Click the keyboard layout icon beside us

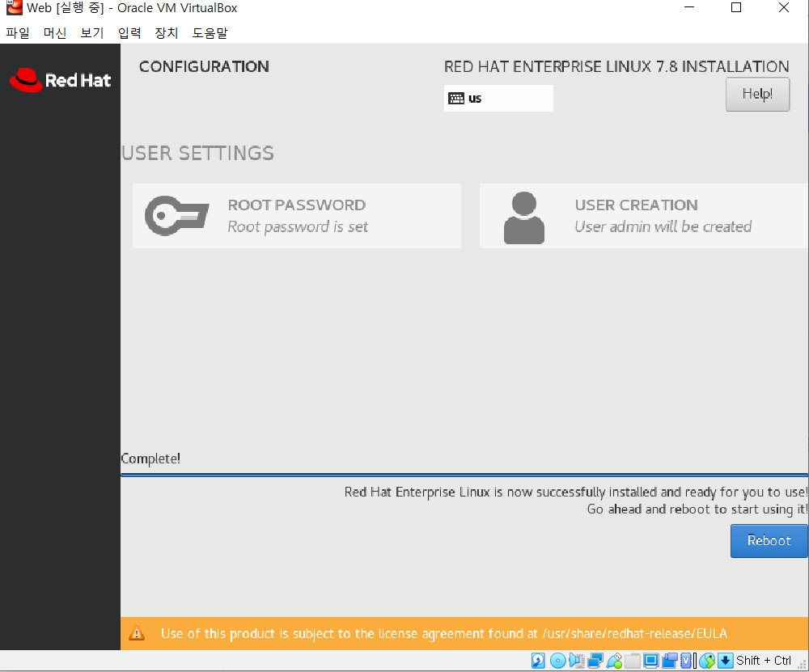click(x=456, y=99)
